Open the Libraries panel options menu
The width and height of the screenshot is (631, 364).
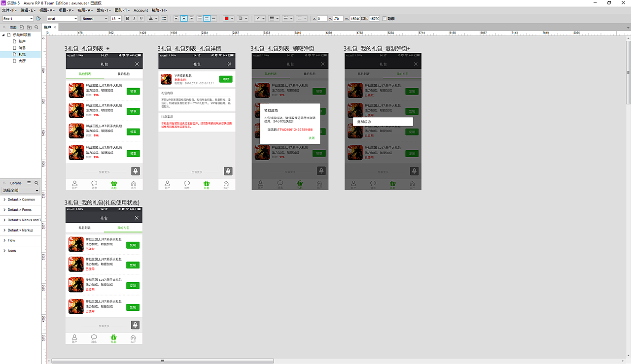click(29, 183)
